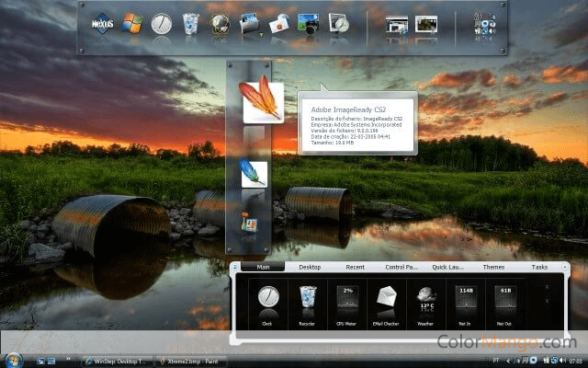
Task: Switch to the Desktop tab
Action: tap(310, 267)
